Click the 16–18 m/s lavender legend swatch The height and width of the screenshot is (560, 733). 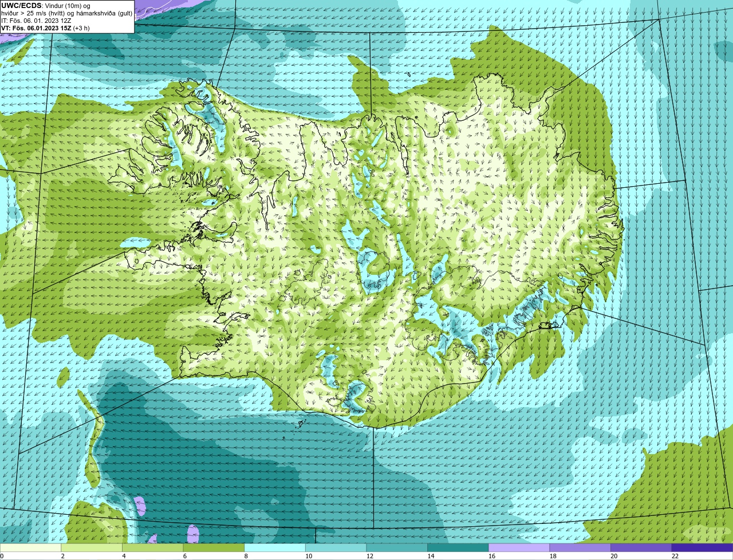(519, 547)
